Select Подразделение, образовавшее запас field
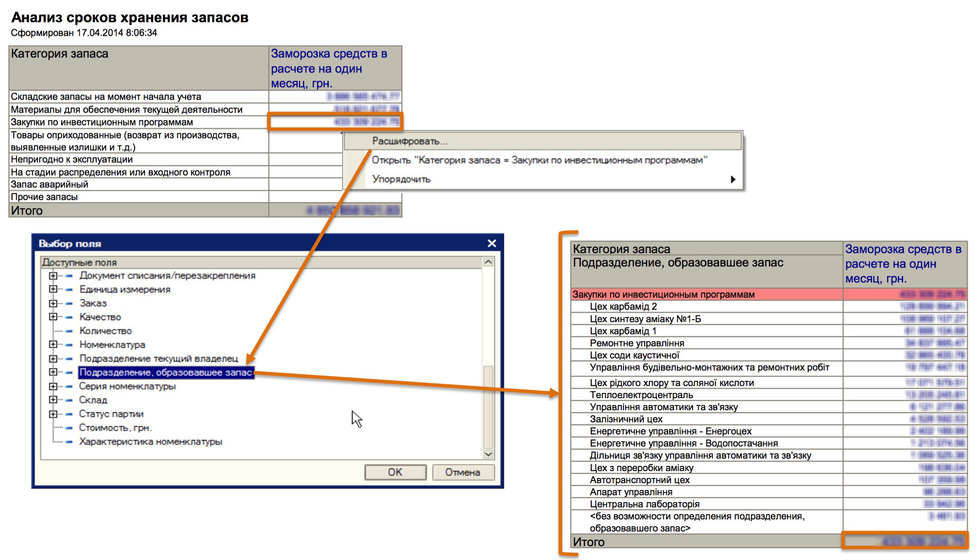Image resolution: width=976 pixels, height=560 pixels. click(x=166, y=373)
